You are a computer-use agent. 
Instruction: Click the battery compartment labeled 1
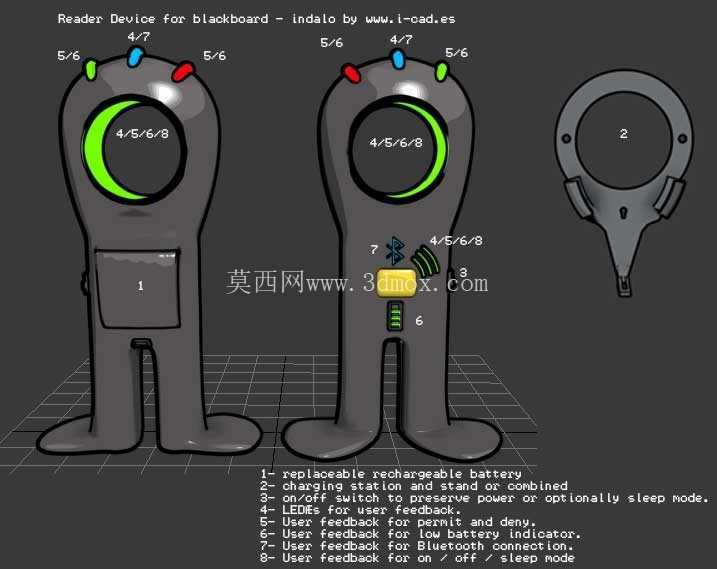pyautogui.click(x=138, y=288)
